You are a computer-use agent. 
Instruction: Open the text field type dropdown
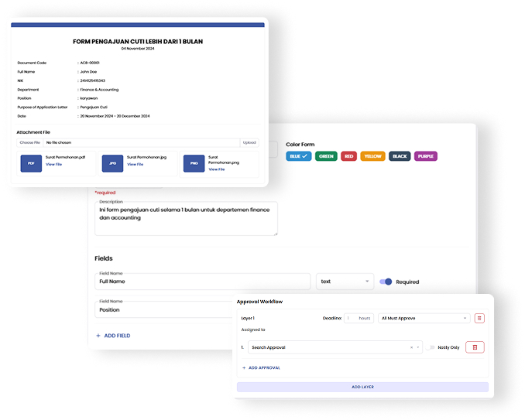(x=345, y=282)
